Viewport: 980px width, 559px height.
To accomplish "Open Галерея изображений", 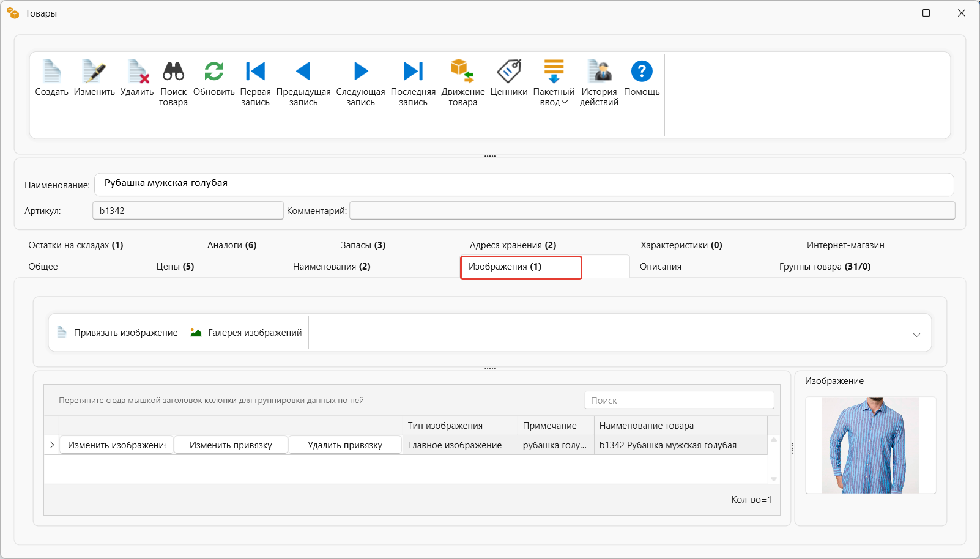I will pyautogui.click(x=246, y=333).
